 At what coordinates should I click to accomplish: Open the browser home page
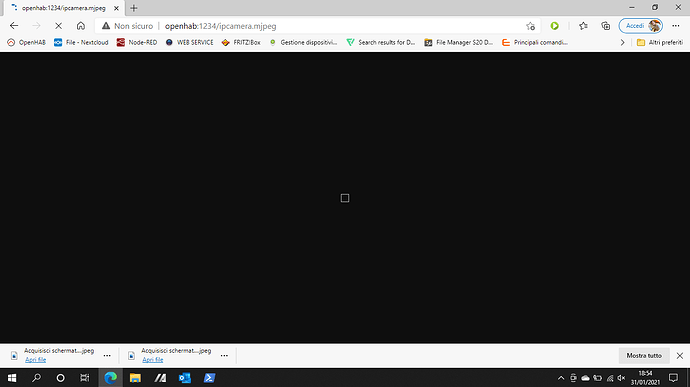[x=81, y=26]
